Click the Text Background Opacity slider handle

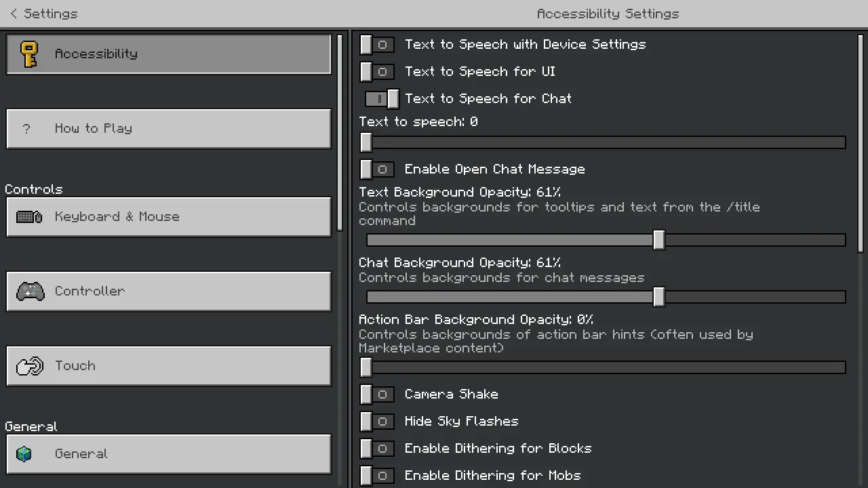(658, 240)
